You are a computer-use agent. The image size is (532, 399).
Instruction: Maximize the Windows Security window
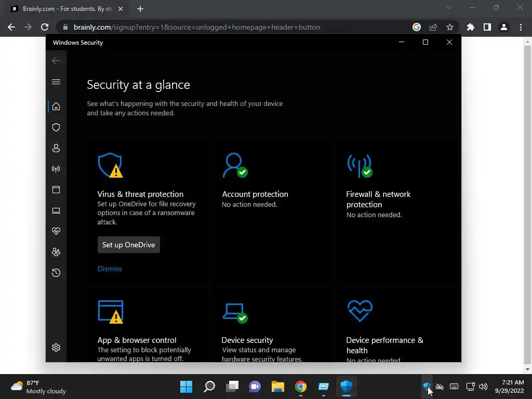[x=425, y=42]
